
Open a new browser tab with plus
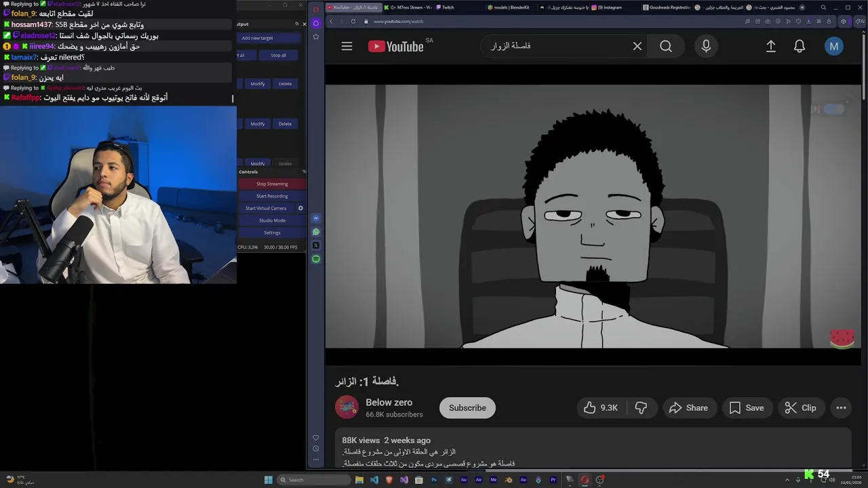[x=802, y=7]
